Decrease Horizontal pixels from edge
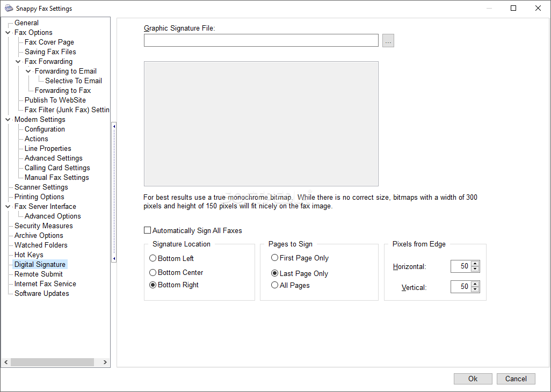551x392 pixels. [475, 269]
